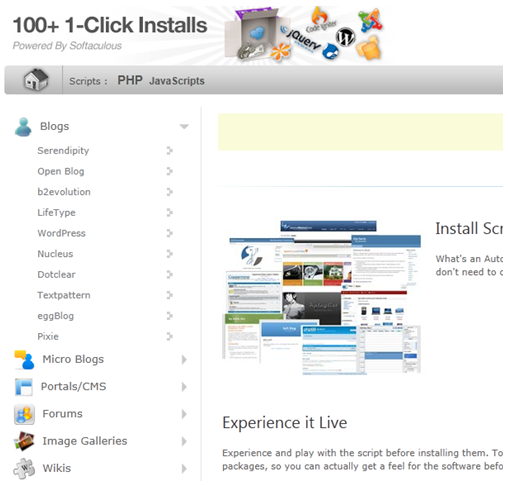
Task: Click the open box logos banner image
Action: [303, 34]
